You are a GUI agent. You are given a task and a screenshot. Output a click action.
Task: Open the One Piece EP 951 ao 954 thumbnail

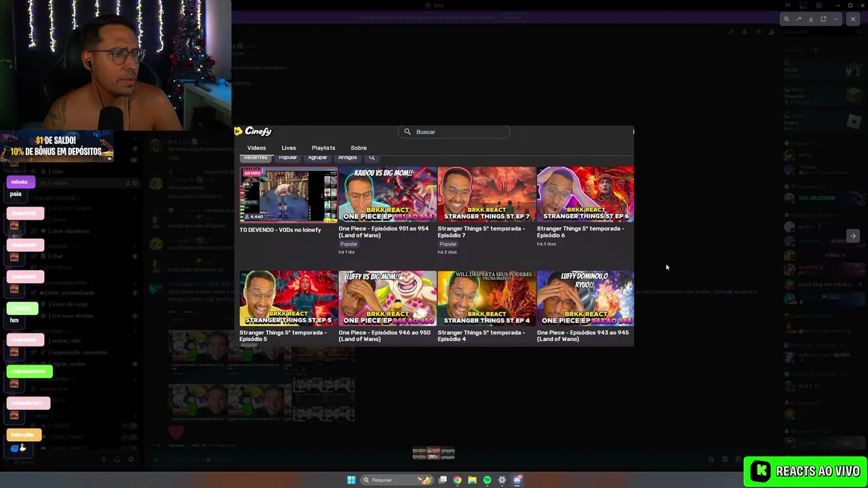[x=387, y=195]
